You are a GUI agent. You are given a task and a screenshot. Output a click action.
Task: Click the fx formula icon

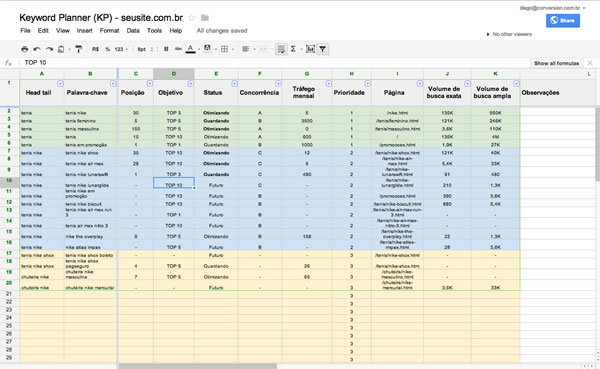8,63
